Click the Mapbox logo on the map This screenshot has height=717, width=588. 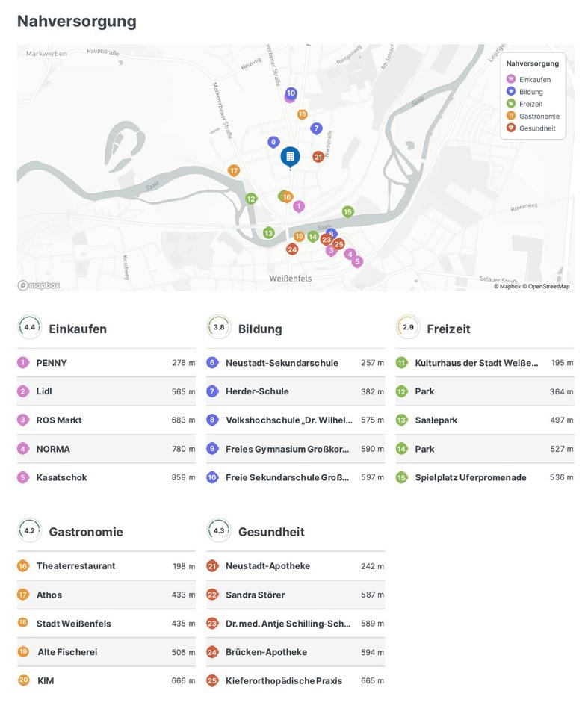pos(39,285)
